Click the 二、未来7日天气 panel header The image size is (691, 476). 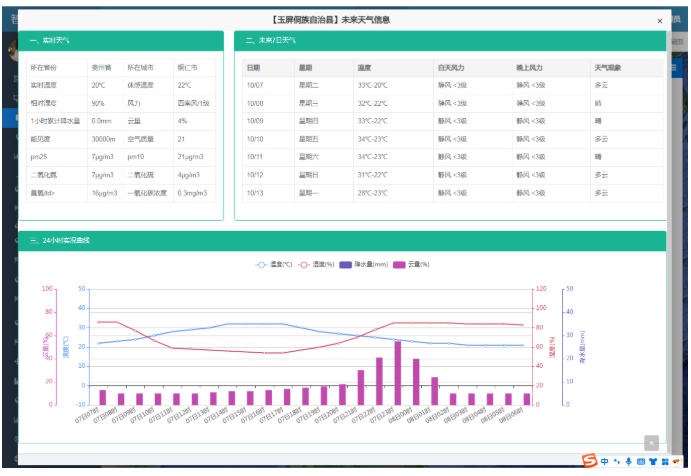tap(450, 41)
